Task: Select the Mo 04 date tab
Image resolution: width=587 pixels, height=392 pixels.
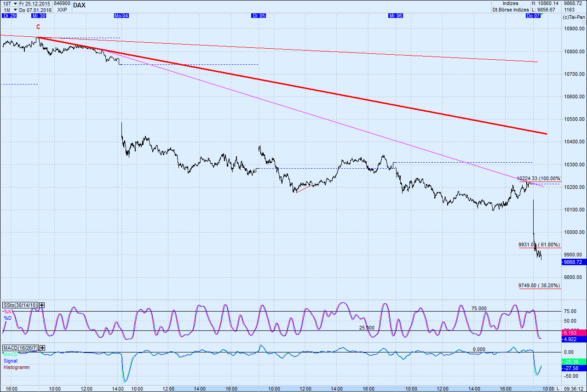Action: 121,15
